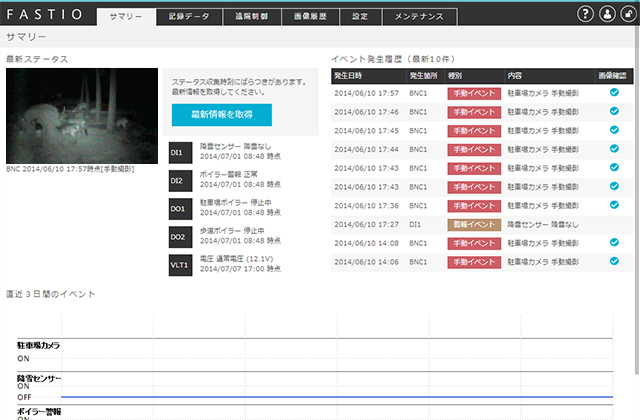Click image check mark for 14:06 event

pyautogui.click(x=614, y=261)
